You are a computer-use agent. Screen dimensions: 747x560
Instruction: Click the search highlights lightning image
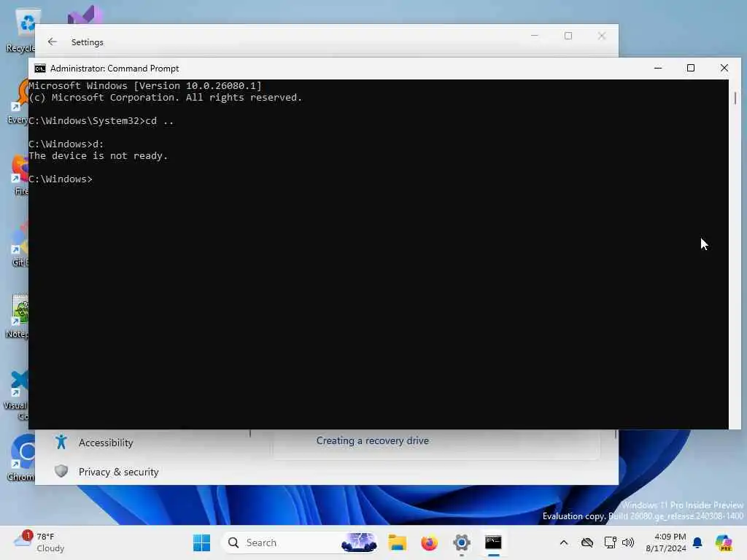tap(359, 542)
